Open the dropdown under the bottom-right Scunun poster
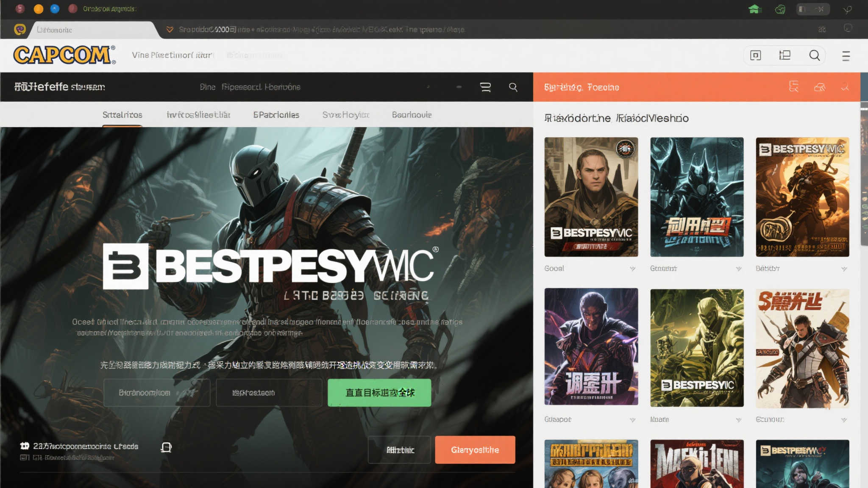 tap(845, 420)
